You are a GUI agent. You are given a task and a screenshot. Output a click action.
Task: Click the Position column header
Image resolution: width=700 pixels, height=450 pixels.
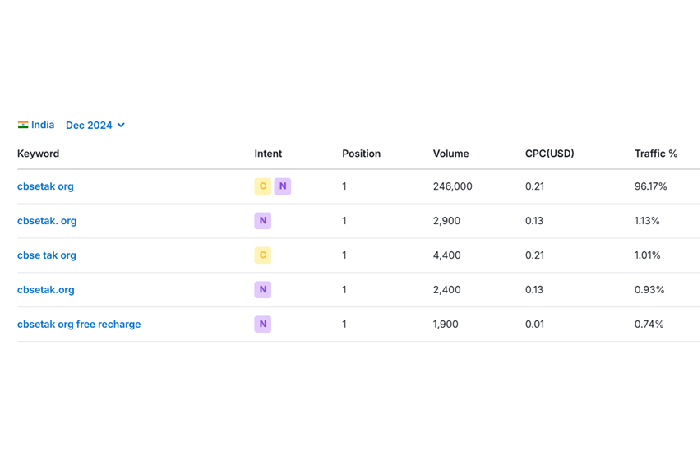pos(361,154)
